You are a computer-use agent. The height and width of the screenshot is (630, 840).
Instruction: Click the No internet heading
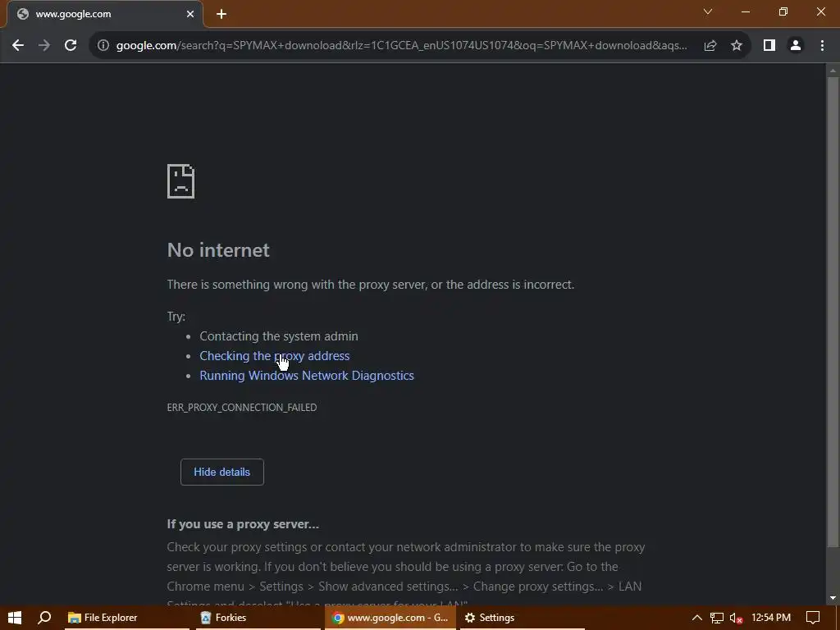pyautogui.click(x=218, y=250)
